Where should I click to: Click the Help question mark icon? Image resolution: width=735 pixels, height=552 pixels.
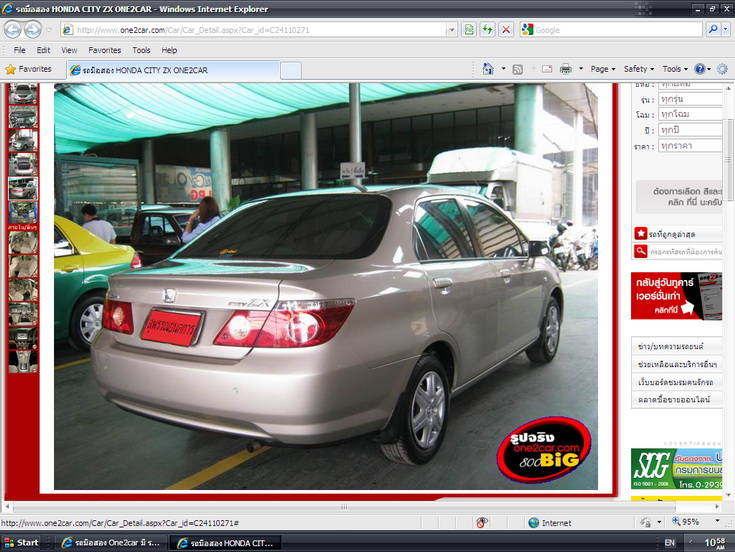[700, 69]
